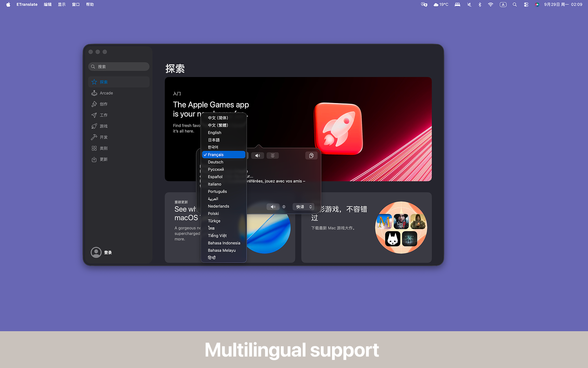This screenshot has width=588, height=368.
Task: Choose Polski in the language list
Action: pyautogui.click(x=224, y=213)
